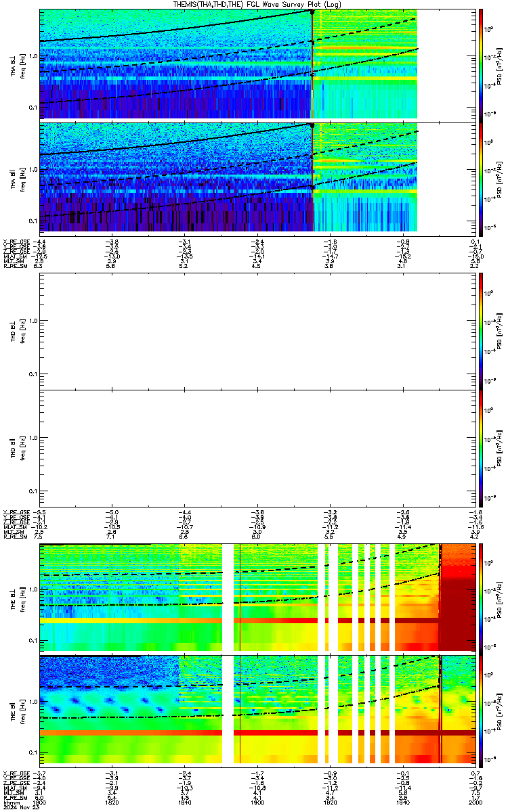The height and width of the screenshot is (812, 508).
Task: Click the THD B-perpendicular PSD color bar
Action: click(482, 330)
